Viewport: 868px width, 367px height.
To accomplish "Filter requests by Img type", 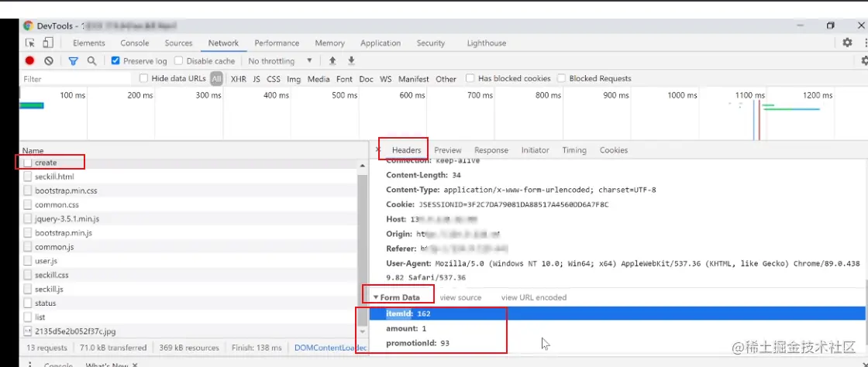I will [294, 79].
